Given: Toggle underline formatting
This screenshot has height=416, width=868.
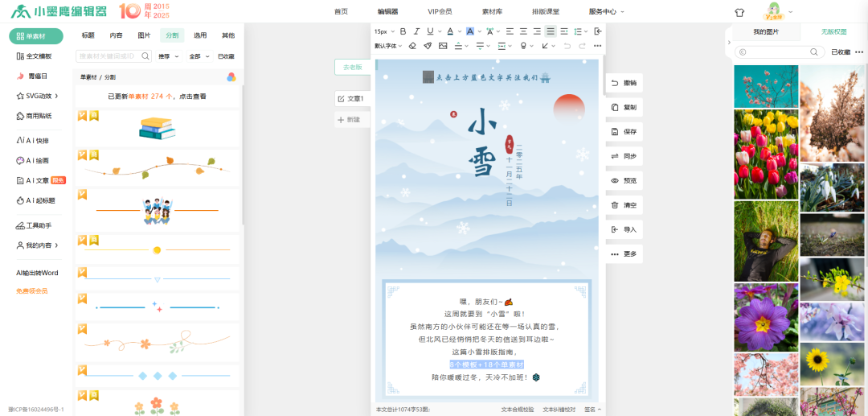Looking at the screenshot, I should (430, 31).
